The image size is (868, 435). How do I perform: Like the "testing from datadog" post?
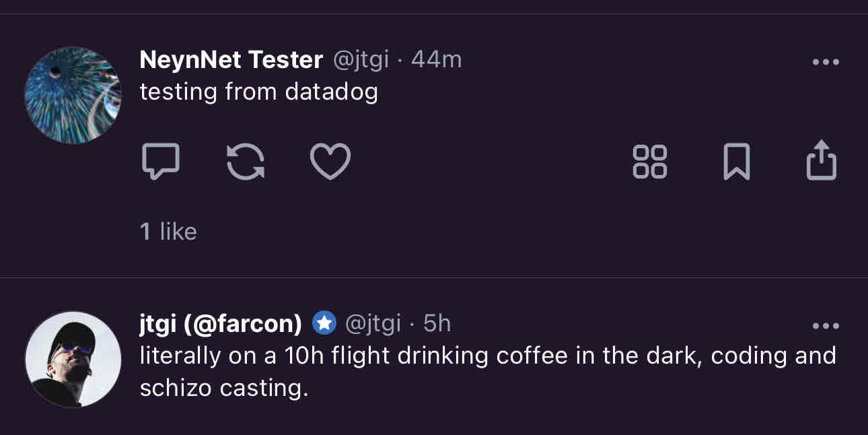coord(330,162)
